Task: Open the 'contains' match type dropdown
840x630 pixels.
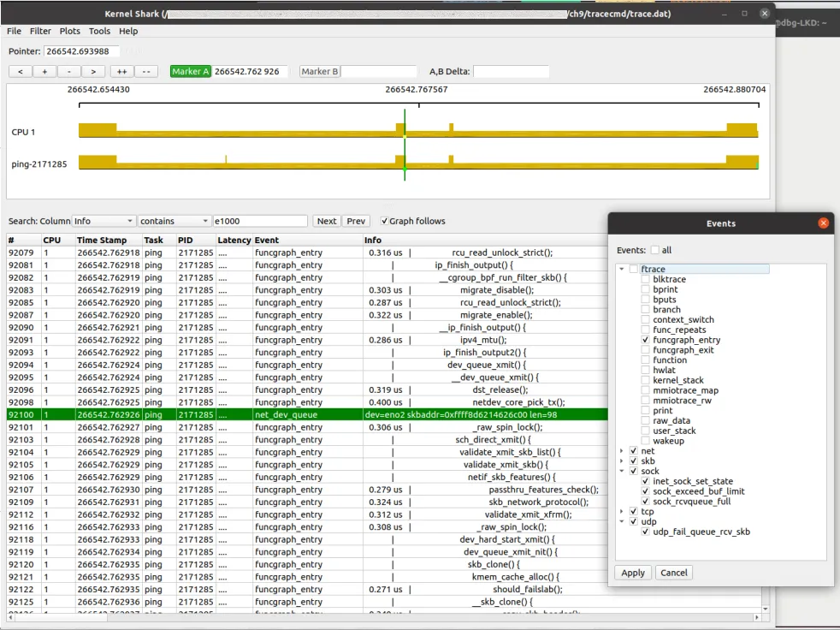Action: (x=174, y=221)
